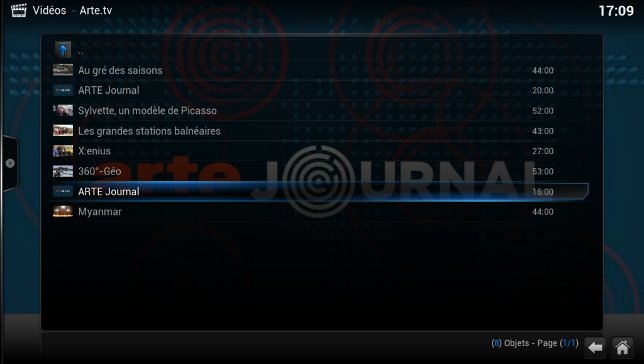Click the 27:00 duration value
Image resolution: width=644 pixels, height=364 pixels.
coord(543,151)
